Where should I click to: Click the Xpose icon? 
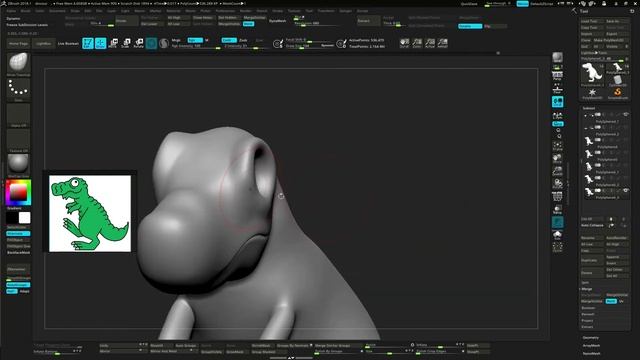tap(557, 247)
